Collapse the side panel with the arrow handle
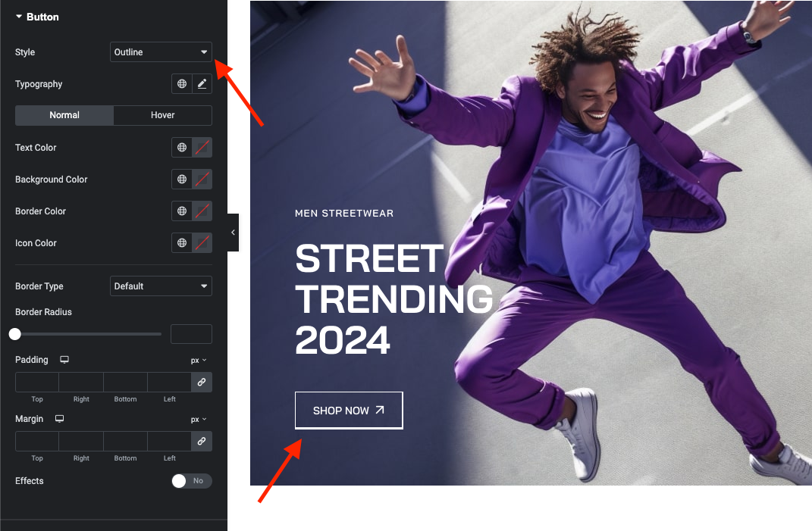 click(x=233, y=233)
